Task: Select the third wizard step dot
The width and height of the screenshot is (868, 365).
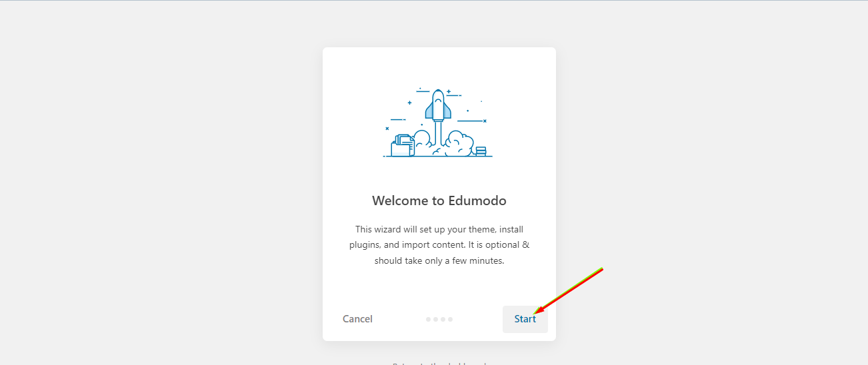Action: [443, 320]
